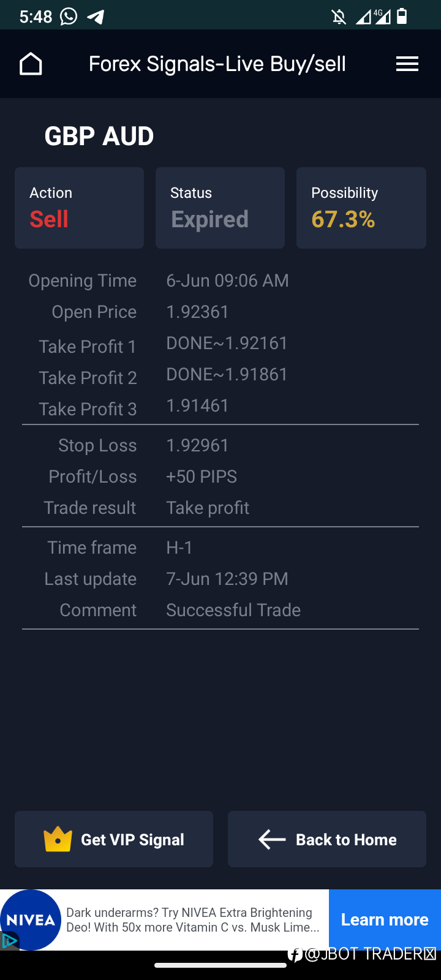Click Learn more on the ad
Screen dimensions: 441x980
click(x=385, y=920)
